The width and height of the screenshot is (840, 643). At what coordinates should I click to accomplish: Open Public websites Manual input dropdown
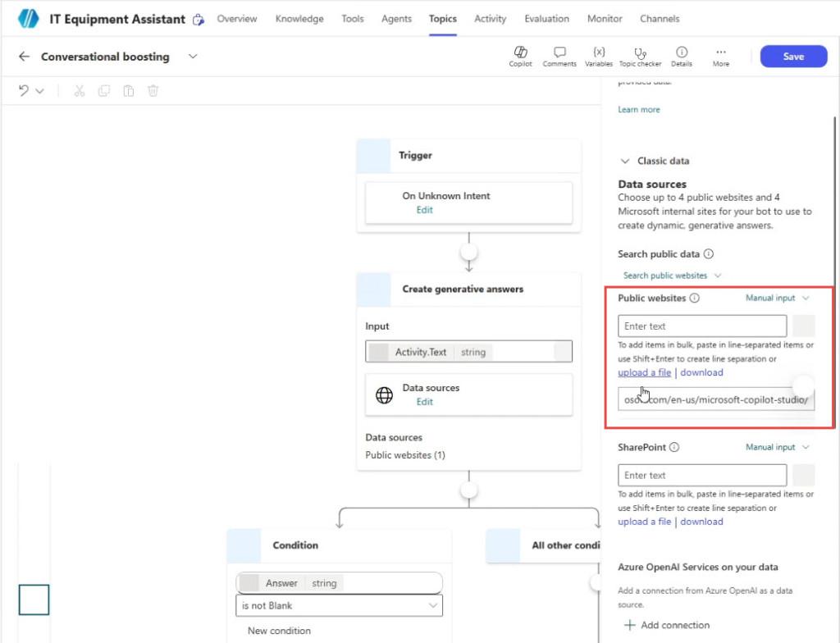coord(778,298)
